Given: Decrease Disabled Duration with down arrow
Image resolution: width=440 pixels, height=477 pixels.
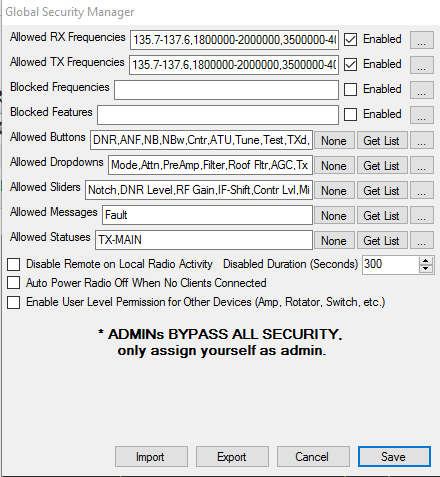Looking at the screenshot, I should [x=426, y=269].
